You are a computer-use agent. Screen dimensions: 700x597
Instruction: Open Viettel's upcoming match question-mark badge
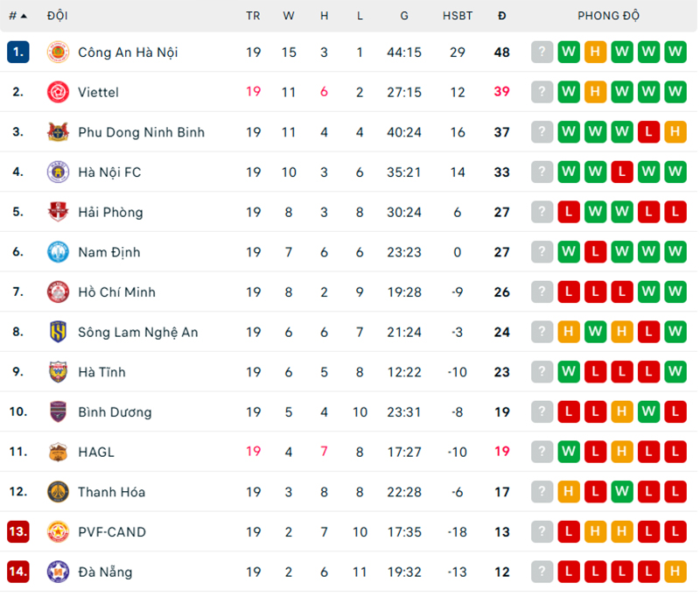pyautogui.click(x=542, y=91)
